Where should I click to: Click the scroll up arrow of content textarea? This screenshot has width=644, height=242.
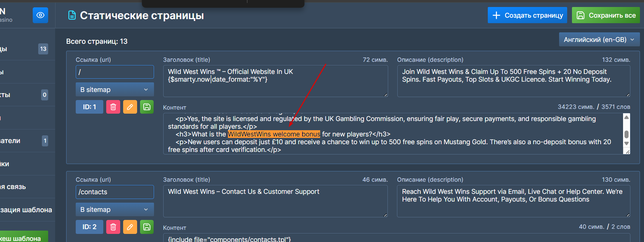tap(627, 117)
